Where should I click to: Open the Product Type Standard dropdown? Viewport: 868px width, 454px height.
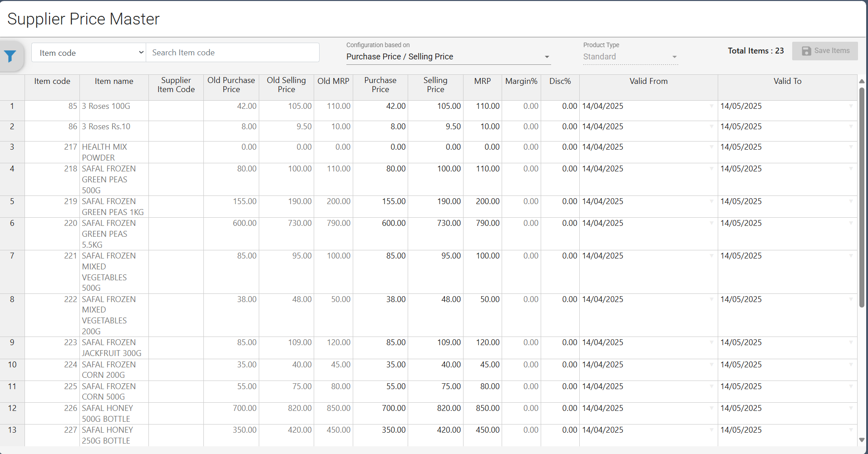point(630,57)
